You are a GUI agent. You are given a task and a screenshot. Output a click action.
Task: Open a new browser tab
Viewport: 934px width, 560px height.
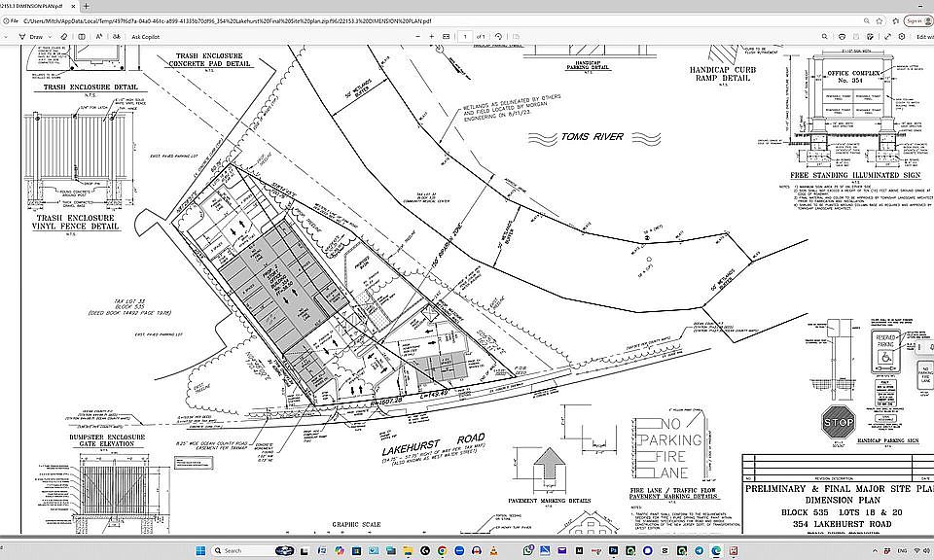coord(86,6)
